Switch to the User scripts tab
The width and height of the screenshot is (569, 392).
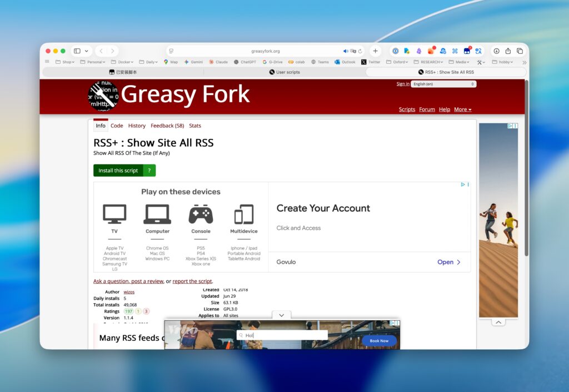[284, 72]
